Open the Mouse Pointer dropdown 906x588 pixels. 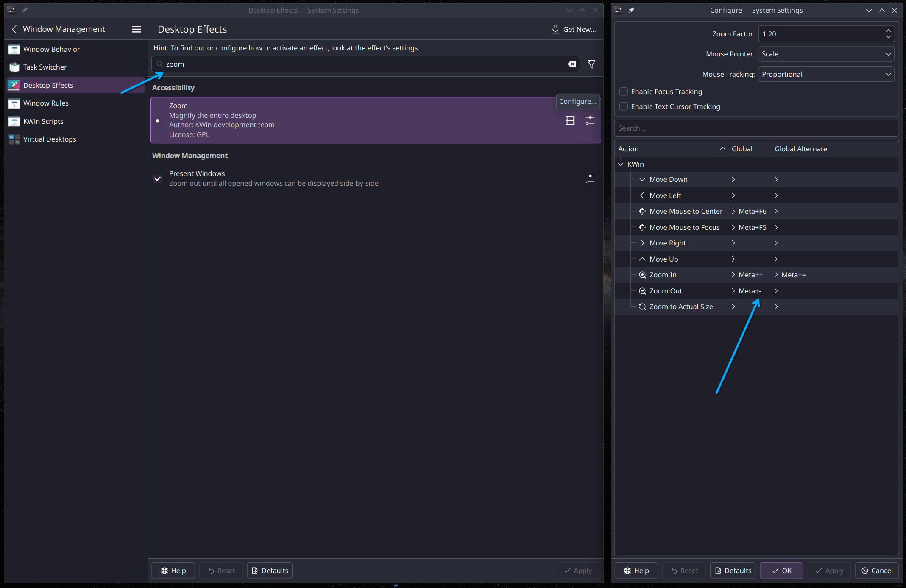[x=826, y=54]
